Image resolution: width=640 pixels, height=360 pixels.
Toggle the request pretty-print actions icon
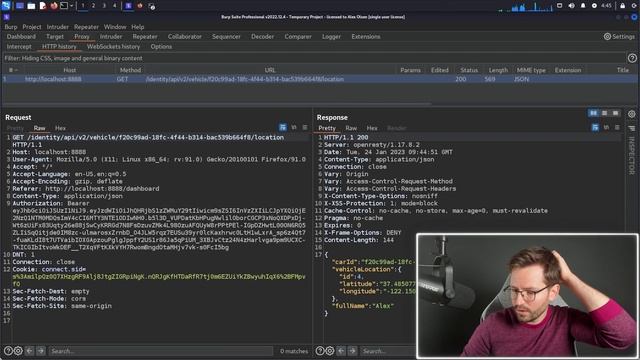pos(282,128)
